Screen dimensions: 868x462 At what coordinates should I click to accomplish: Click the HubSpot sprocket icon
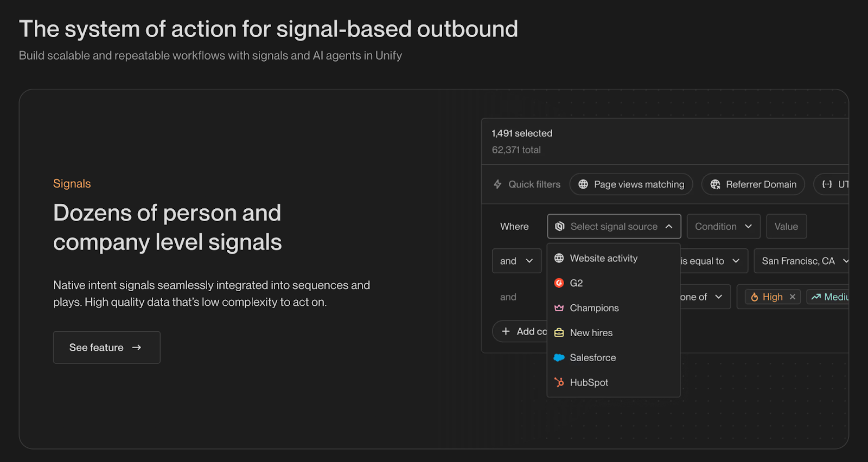coord(559,382)
